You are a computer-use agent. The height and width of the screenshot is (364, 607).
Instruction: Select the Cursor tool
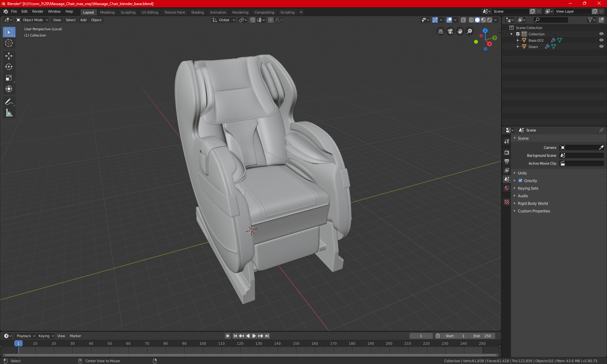(9, 43)
